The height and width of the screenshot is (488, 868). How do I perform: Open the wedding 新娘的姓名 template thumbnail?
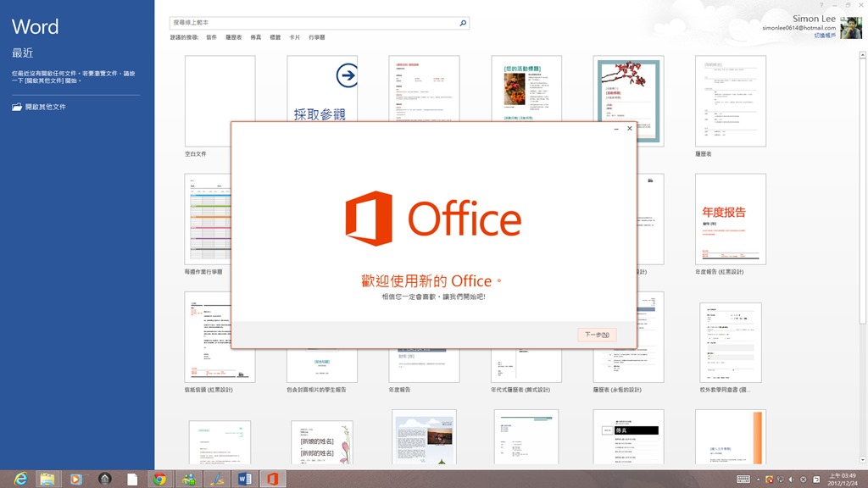322,442
